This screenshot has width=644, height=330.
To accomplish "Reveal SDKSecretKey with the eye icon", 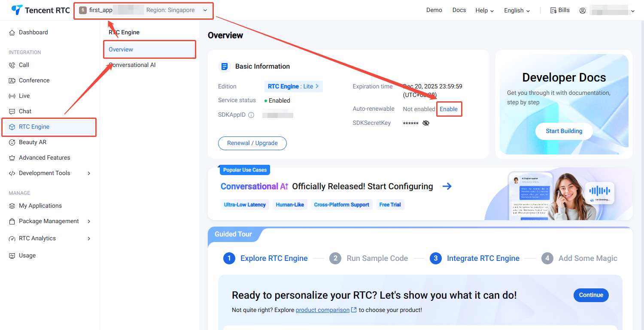I will click(x=425, y=123).
